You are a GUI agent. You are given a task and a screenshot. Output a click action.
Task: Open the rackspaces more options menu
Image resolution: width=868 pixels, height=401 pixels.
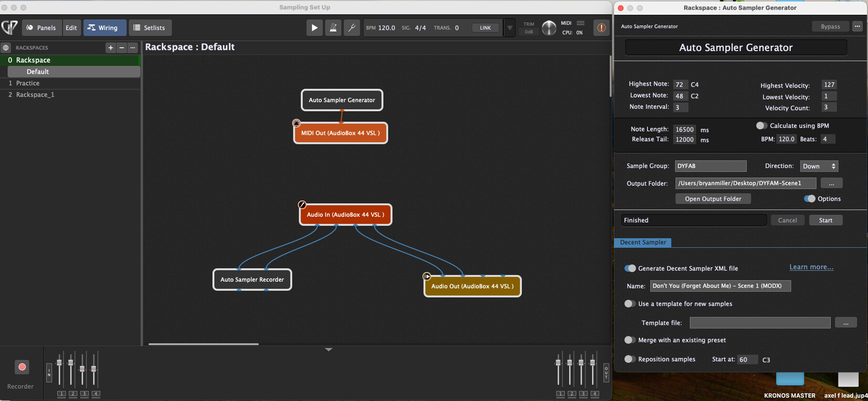133,48
